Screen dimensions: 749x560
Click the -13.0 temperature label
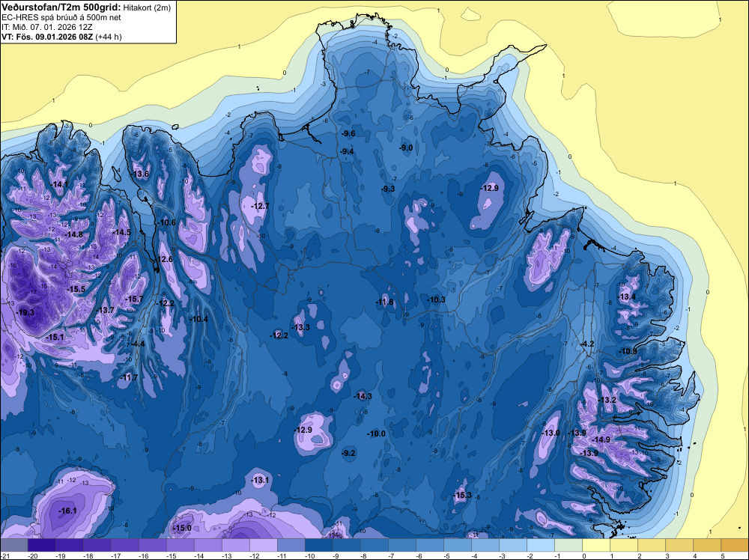551,433
